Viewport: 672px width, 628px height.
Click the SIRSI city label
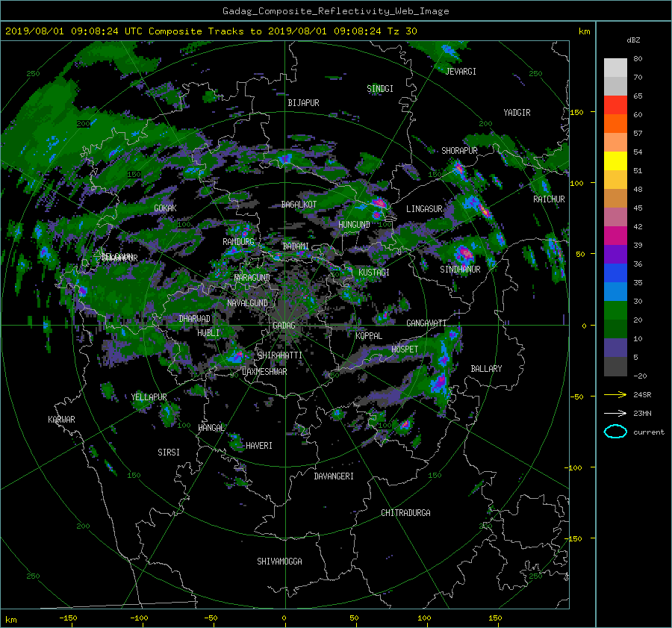[169, 453]
